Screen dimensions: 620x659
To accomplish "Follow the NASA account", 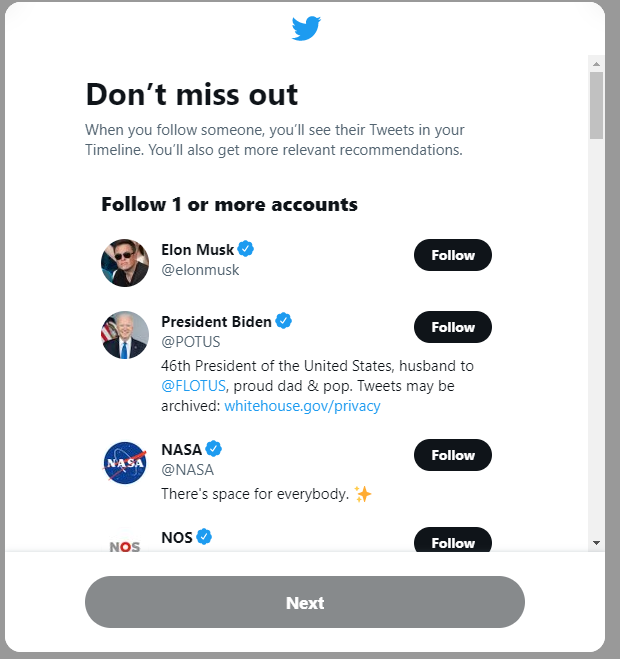I will pyautogui.click(x=452, y=455).
